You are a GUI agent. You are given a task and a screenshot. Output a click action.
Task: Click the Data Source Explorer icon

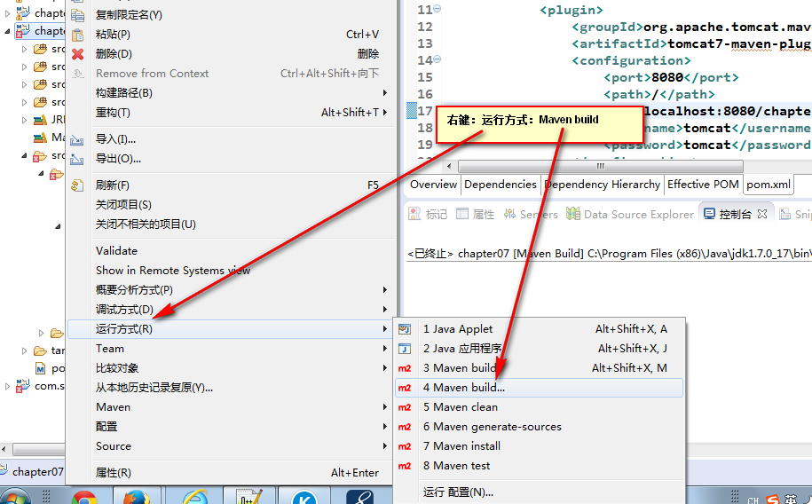(572, 214)
